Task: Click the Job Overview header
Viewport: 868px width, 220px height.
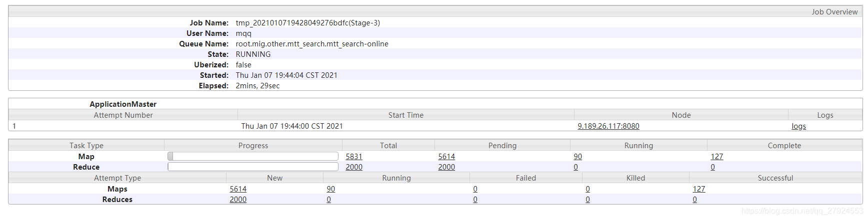Action: (x=834, y=12)
